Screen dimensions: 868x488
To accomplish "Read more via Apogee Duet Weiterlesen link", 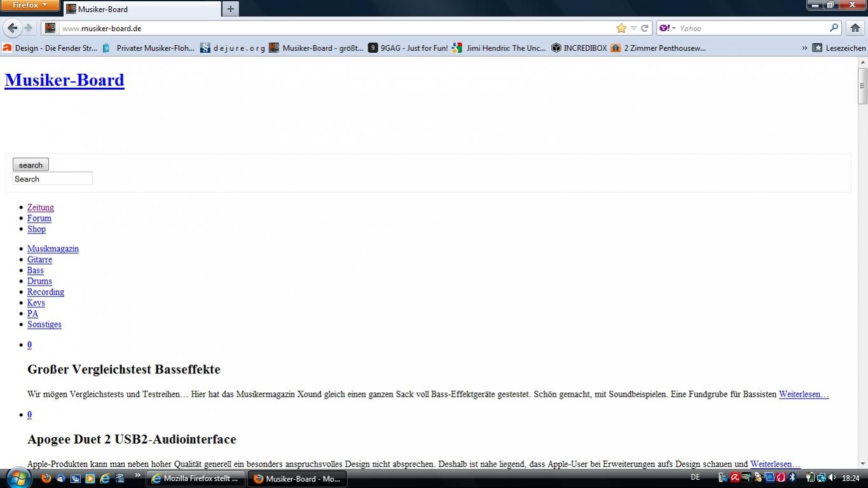I will tap(775, 464).
